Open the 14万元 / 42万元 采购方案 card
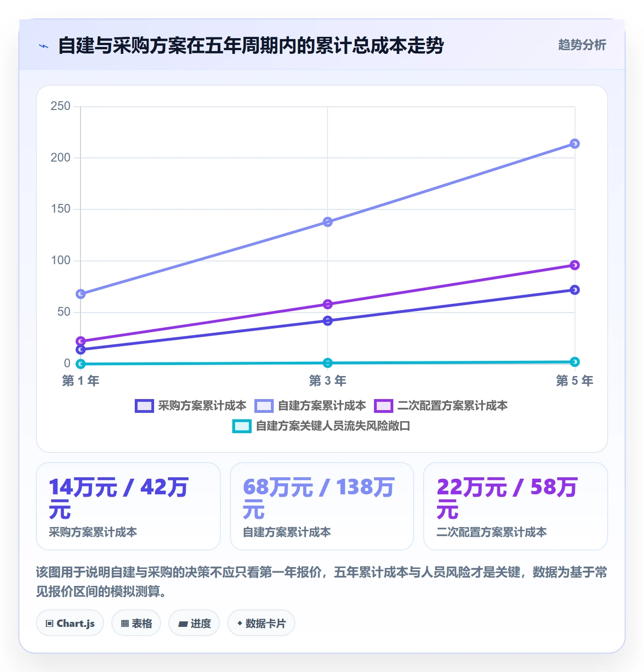644x672 pixels. coord(128,506)
